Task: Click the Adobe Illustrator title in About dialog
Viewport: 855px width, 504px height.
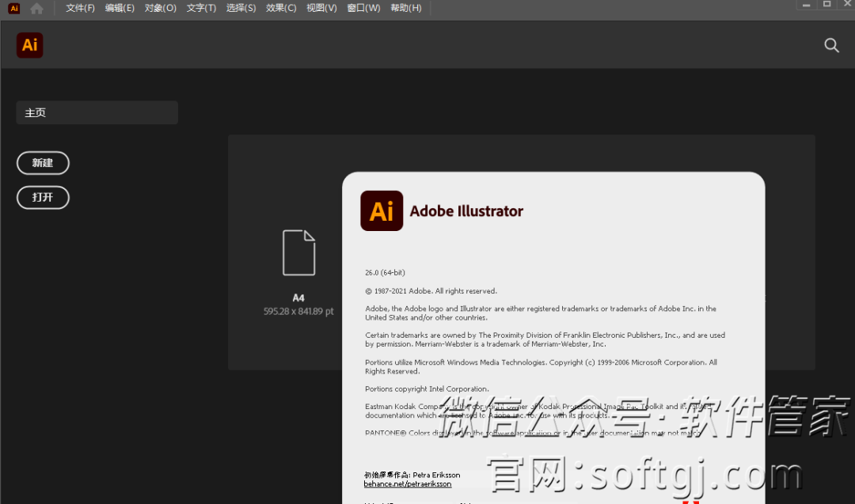Action: point(466,211)
